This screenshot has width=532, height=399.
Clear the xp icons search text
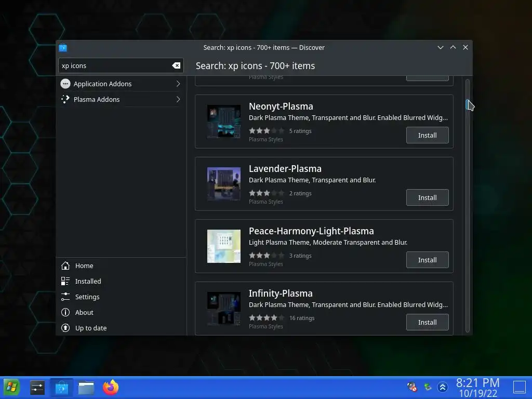coord(176,65)
